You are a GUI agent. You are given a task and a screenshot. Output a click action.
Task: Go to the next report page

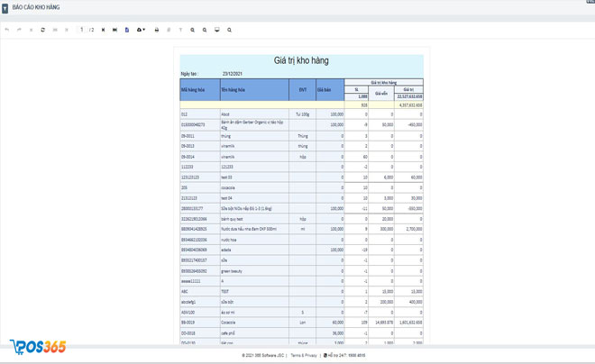[x=103, y=30]
